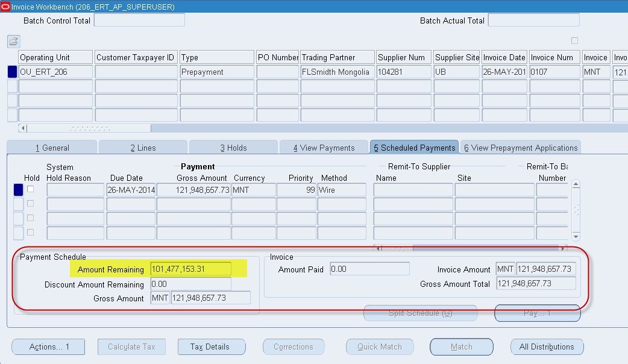Enable Hold on the first scheduled payment
Image resolution: width=628 pixels, height=364 pixels.
(30, 189)
